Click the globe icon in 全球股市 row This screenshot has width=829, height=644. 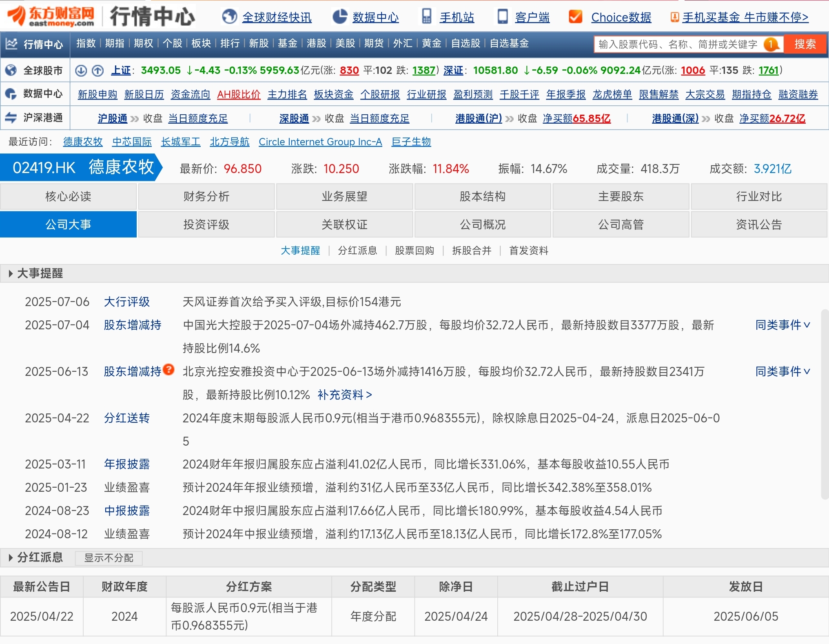point(11,70)
